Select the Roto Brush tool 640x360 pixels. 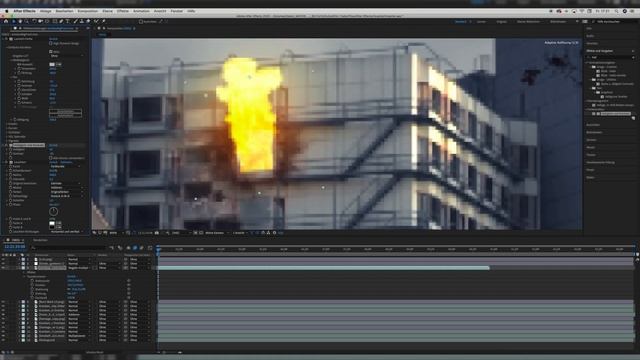click(96, 21)
